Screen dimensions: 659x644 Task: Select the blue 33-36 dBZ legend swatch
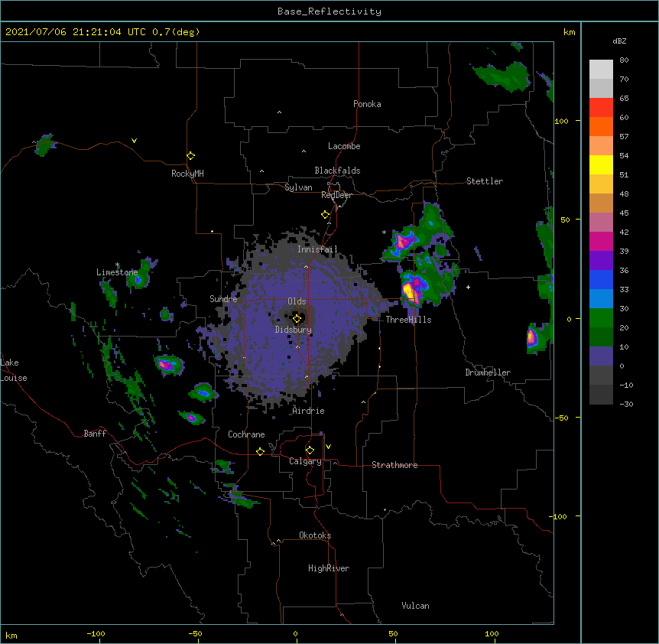[601, 279]
